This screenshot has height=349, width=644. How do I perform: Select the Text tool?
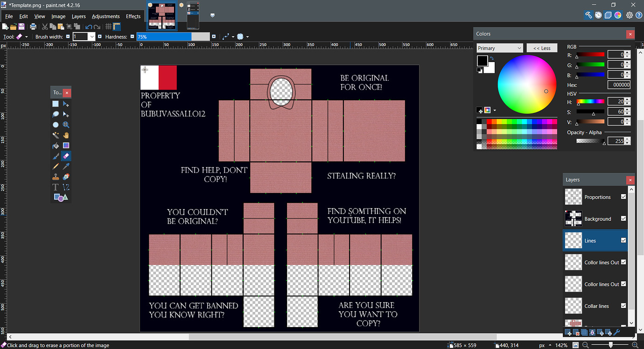56,187
